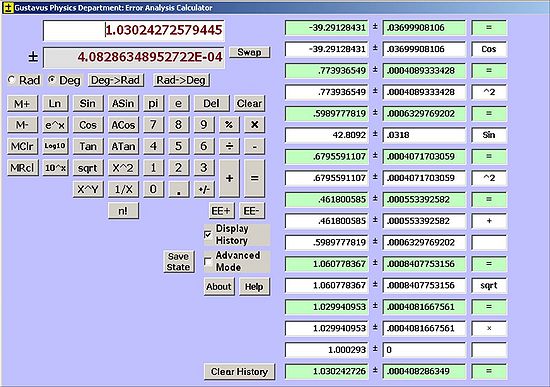
Task: Select the Deg radio button
Action: click(x=52, y=80)
